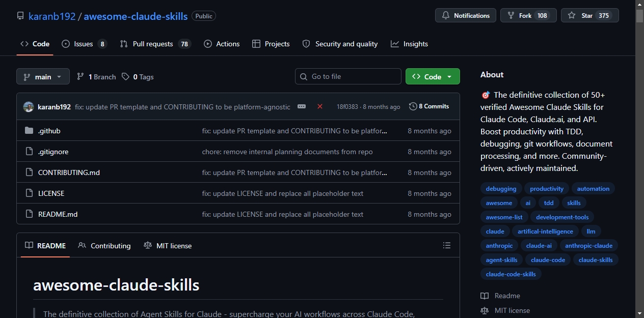The width and height of the screenshot is (644, 318).
Task: Click the claude-code topic tag
Action: (548, 260)
